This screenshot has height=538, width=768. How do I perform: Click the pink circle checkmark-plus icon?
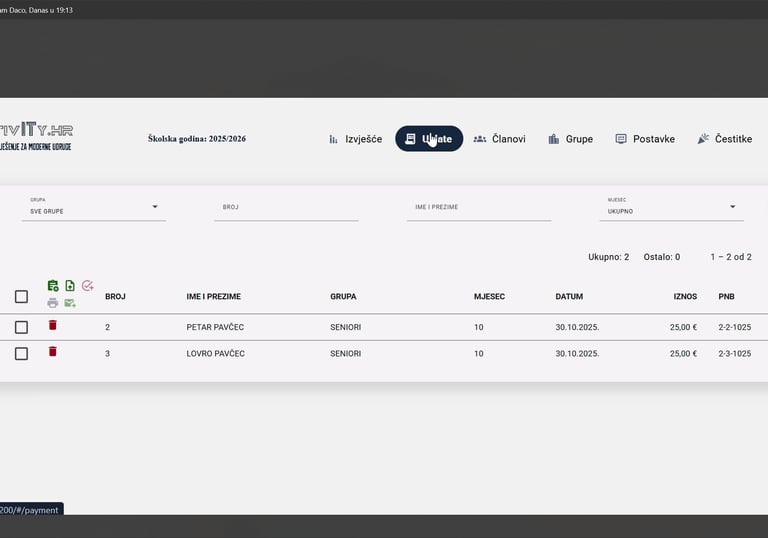click(x=88, y=286)
